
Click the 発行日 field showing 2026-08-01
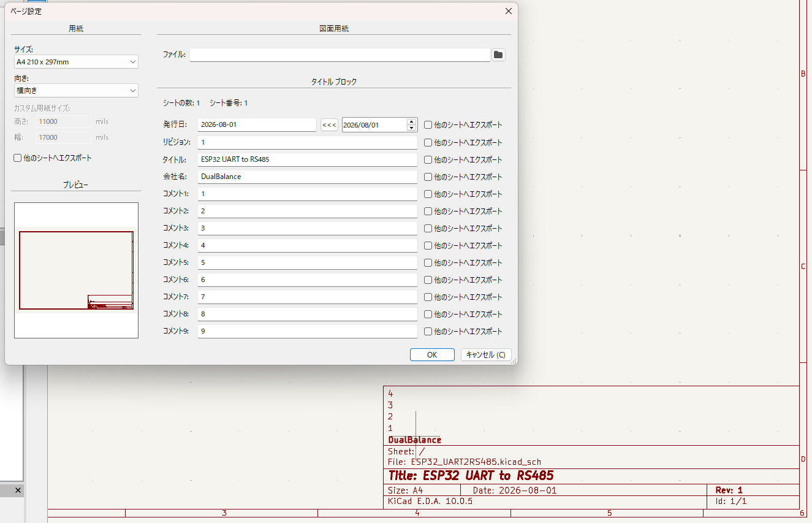(x=257, y=125)
